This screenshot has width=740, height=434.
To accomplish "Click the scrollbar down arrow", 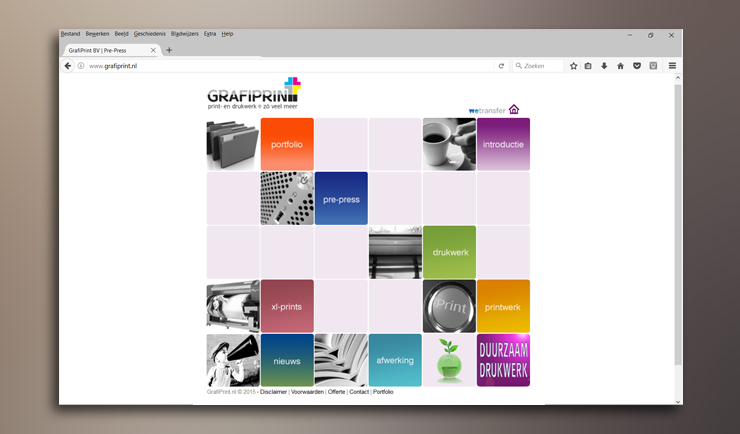I will [678, 401].
